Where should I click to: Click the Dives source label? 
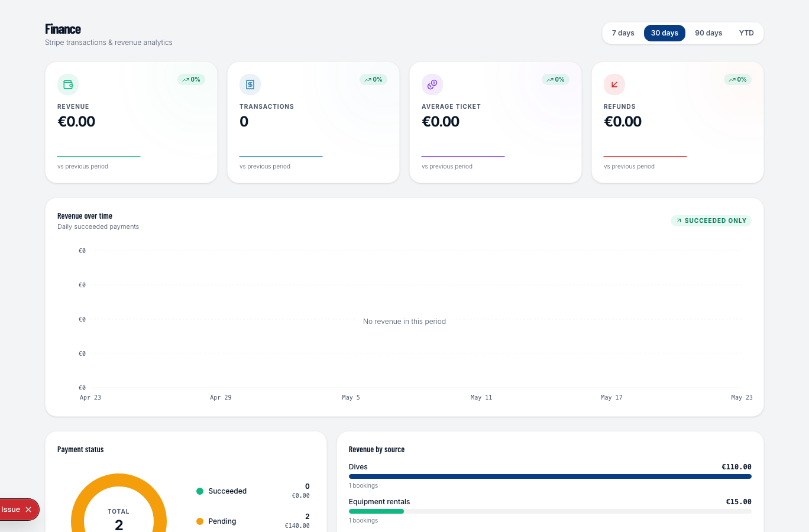[358, 467]
